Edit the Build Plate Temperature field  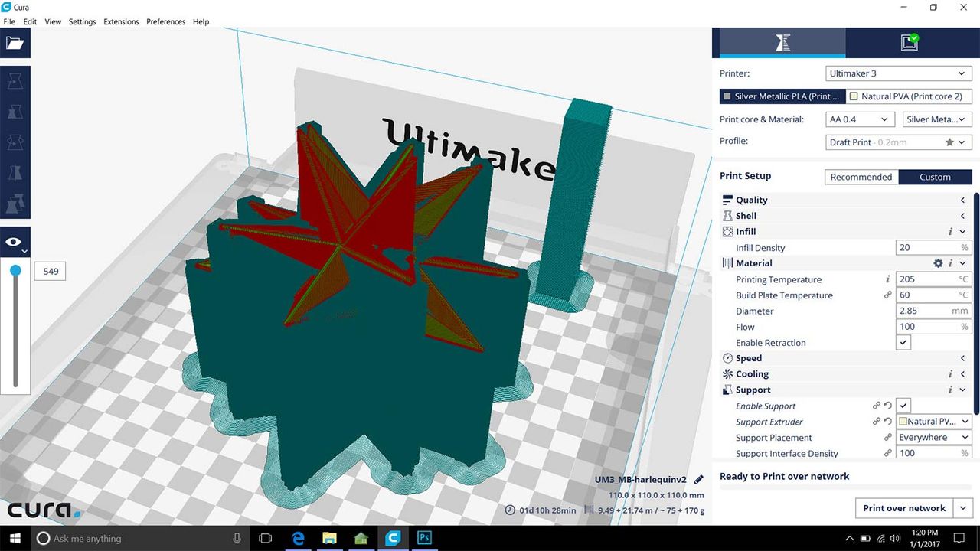pyautogui.click(x=933, y=295)
